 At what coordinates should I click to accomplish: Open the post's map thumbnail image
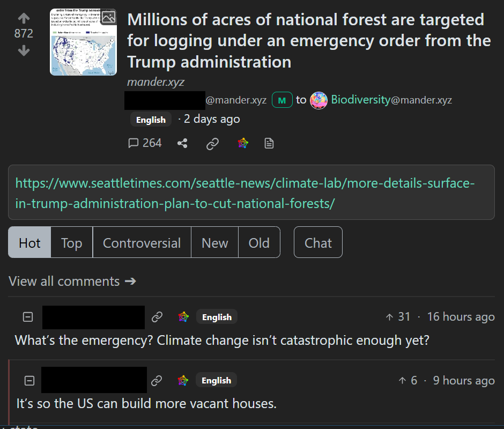[x=83, y=42]
